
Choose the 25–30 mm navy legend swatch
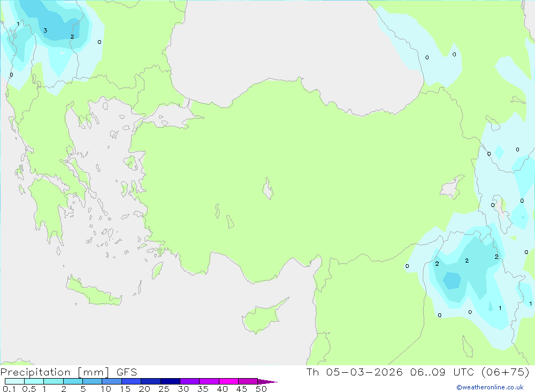click(x=170, y=381)
